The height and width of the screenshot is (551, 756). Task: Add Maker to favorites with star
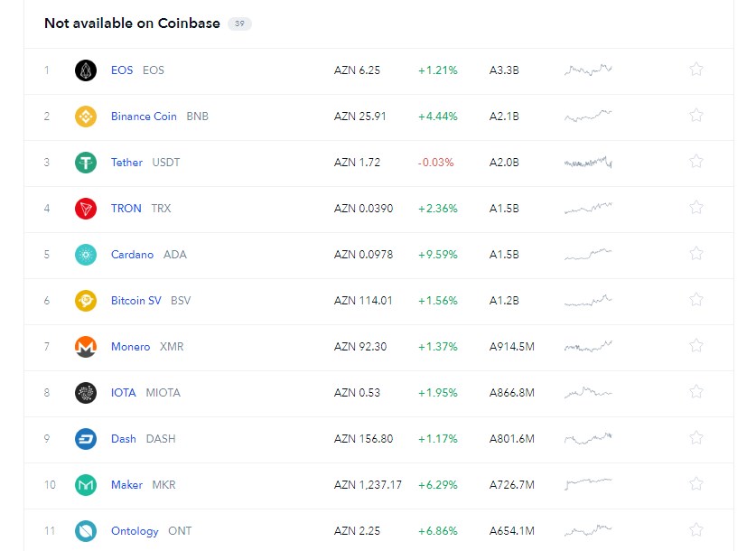[696, 484]
